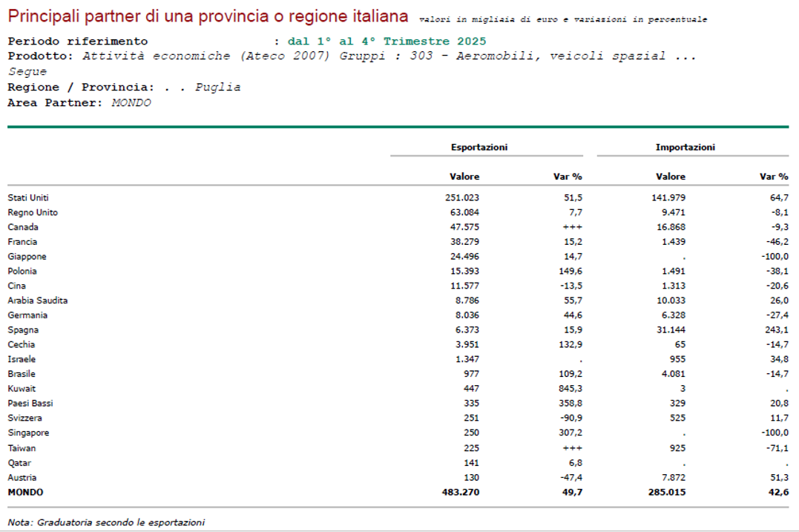
Task: Click the Paesi Bassi country name
Action: click(x=30, y=404)
